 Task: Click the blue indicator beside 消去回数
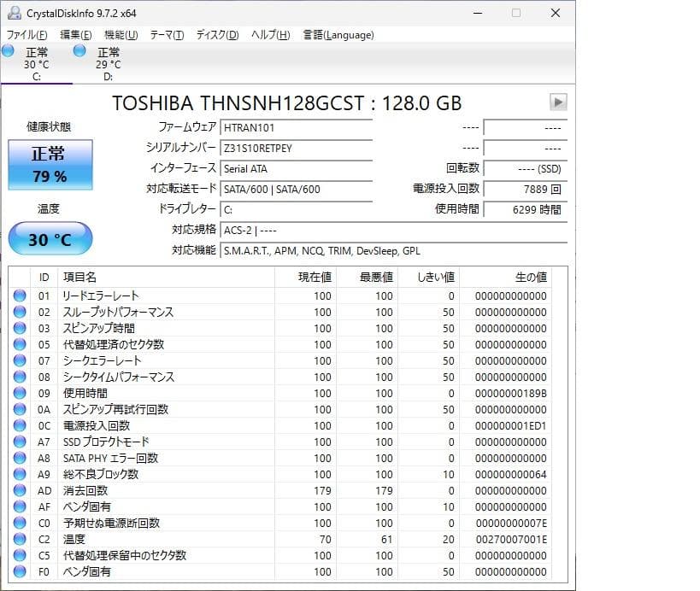19,490
